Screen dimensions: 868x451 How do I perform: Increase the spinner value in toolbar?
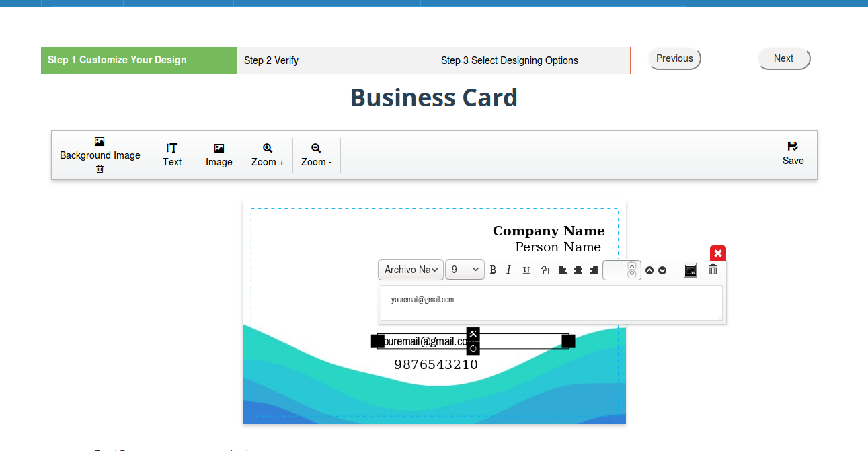click(632, 265)
